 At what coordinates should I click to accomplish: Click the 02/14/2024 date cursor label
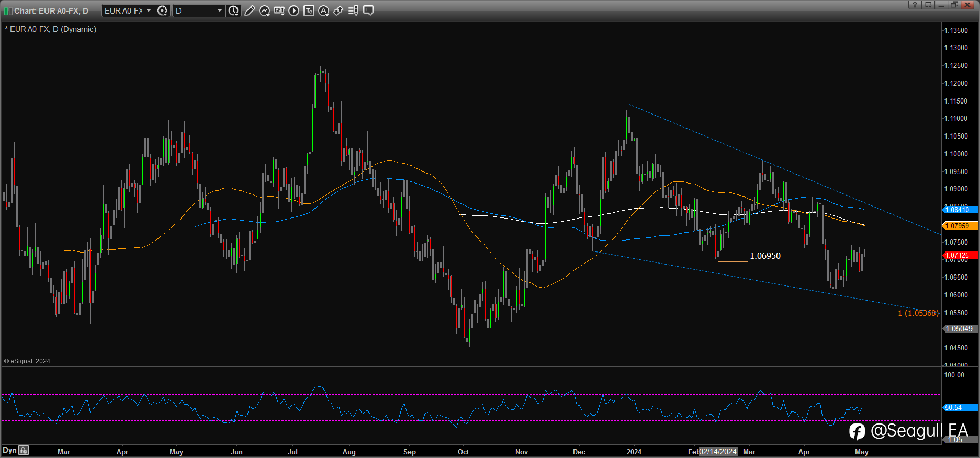718,452
